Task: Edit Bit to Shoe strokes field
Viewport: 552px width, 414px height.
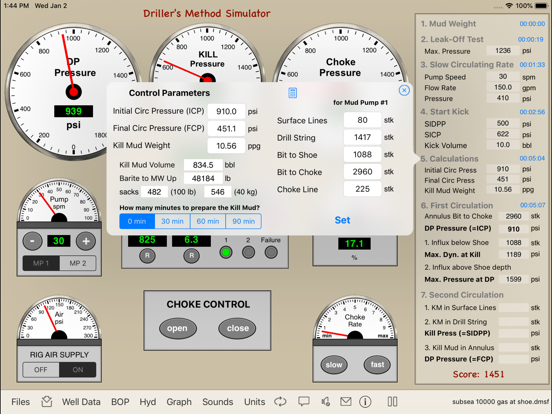Action: [x=363, y=155]
